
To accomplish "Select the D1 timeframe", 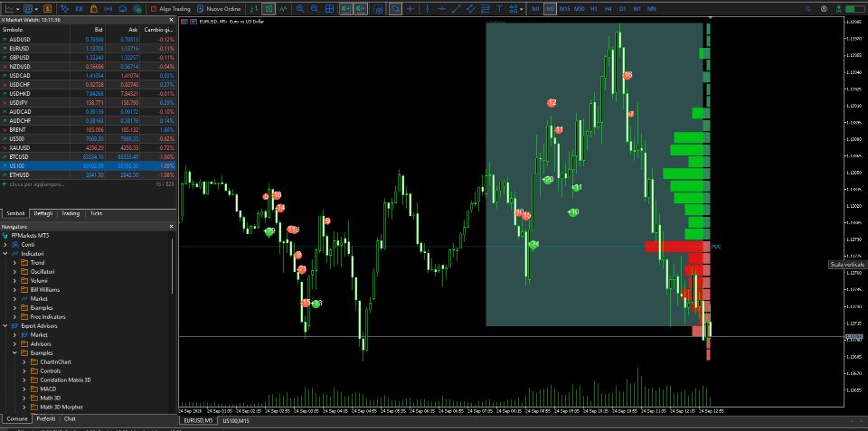I will click(623, 9).
